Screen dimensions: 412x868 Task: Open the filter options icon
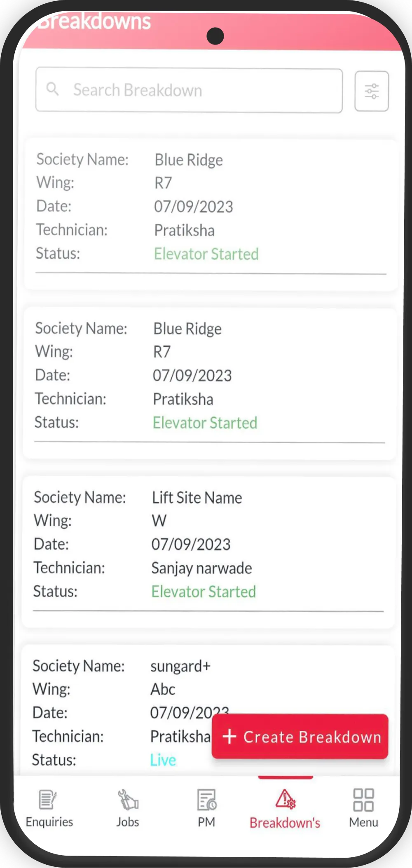(x=372, y=91)
